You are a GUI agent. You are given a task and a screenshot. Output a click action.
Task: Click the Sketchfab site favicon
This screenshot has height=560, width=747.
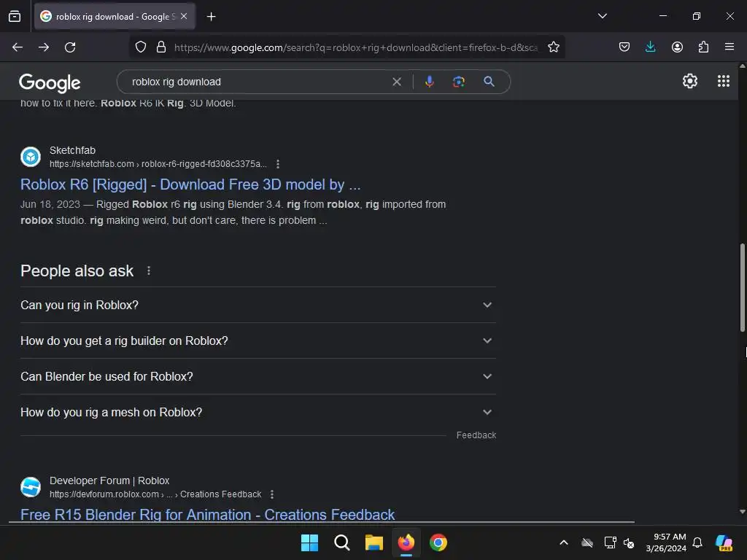(31, 157)
